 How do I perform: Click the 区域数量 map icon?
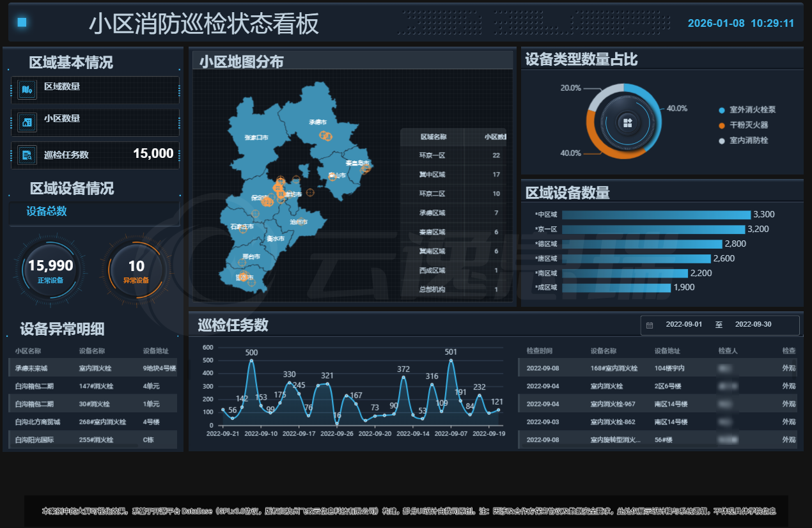(27, 90)
